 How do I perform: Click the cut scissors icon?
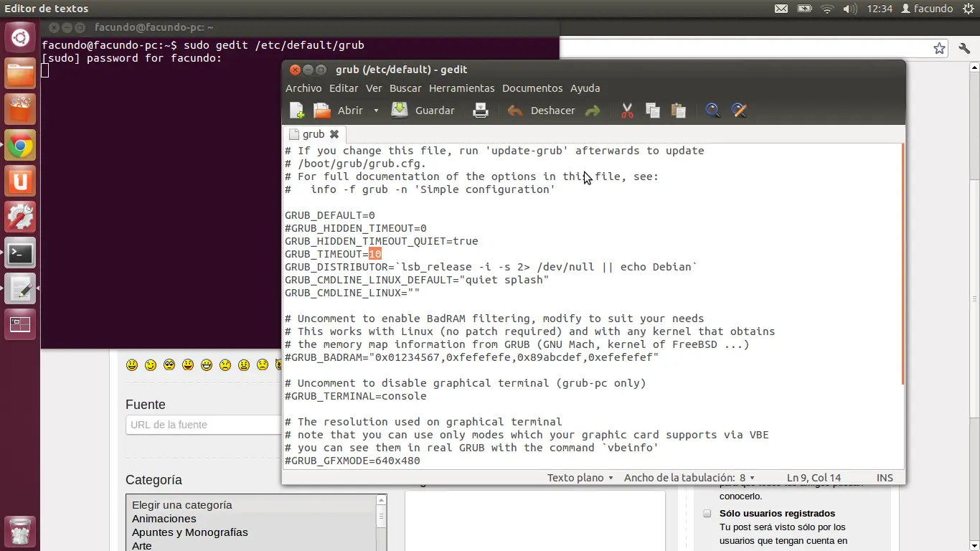pos(627,110)
